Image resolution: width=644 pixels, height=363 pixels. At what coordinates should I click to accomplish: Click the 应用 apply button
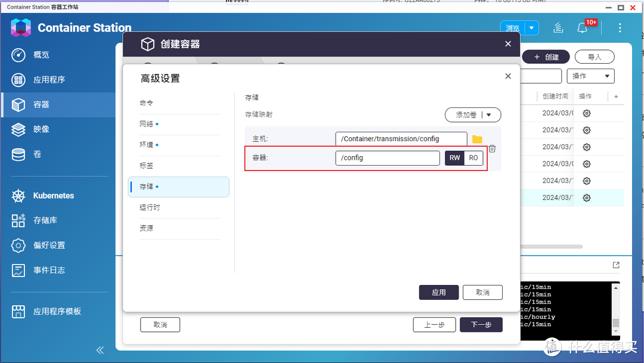(439, 293)
